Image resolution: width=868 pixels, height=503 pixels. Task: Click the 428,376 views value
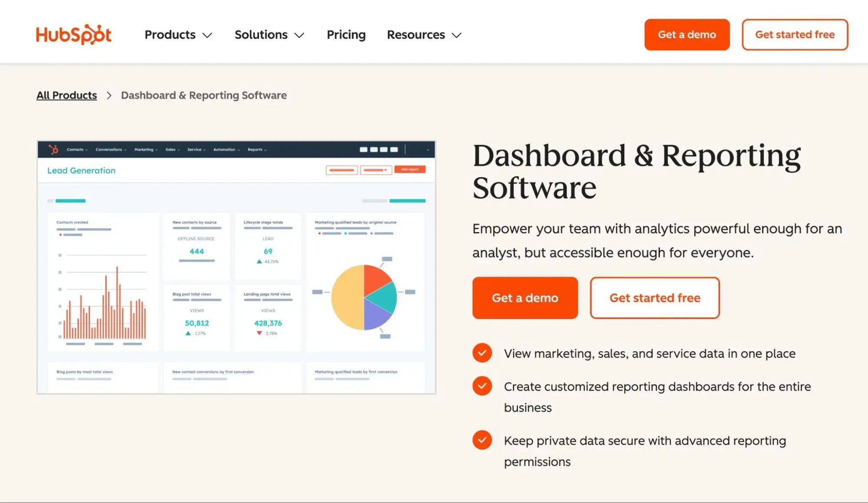coord(268,323)
